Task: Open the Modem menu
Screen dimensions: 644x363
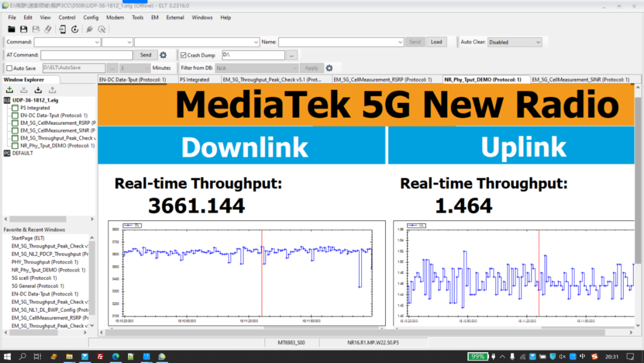Action: [115, 17]
